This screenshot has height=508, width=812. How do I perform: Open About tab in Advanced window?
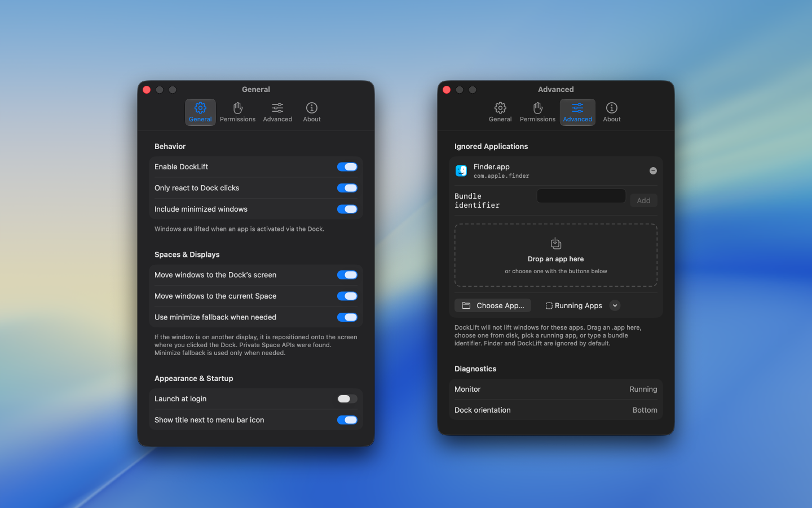(612, 112)
